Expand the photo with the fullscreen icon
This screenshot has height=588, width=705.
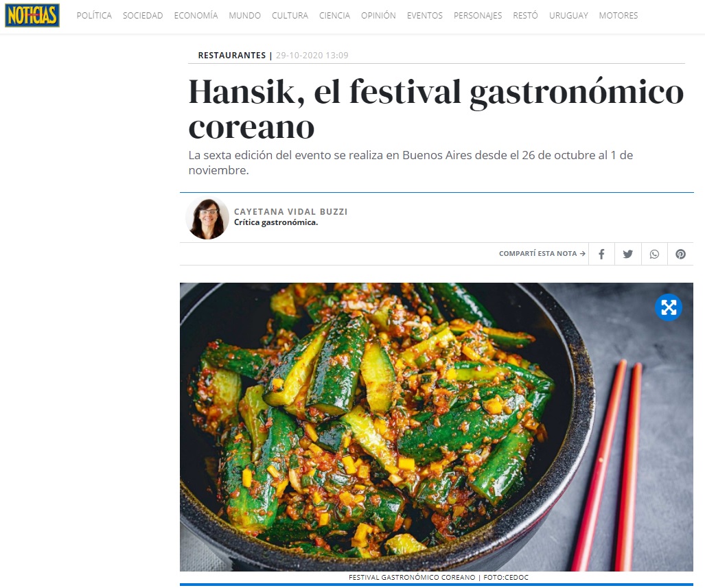669,307
